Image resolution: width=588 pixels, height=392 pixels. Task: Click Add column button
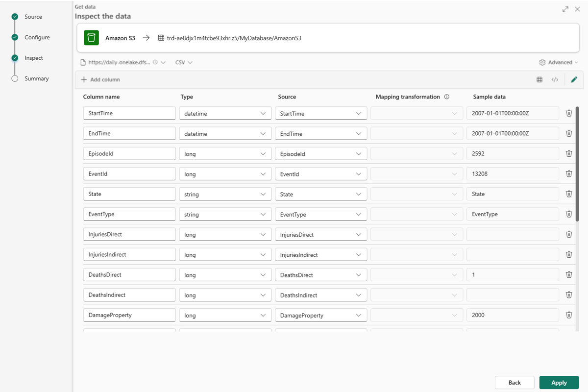click(x=100, y=79)
